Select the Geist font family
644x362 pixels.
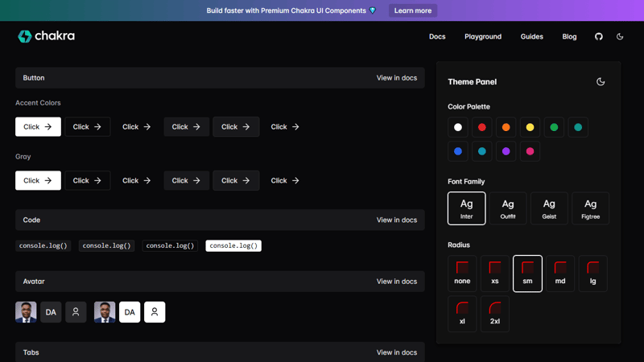[549, 208]
